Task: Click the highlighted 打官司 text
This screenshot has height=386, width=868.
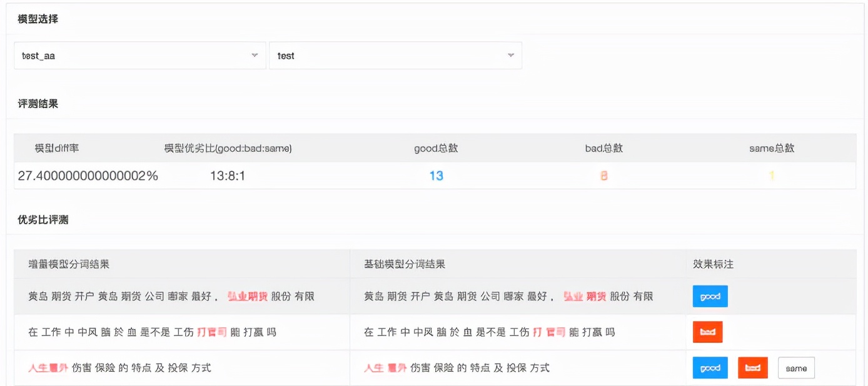Action: [213, 332]
